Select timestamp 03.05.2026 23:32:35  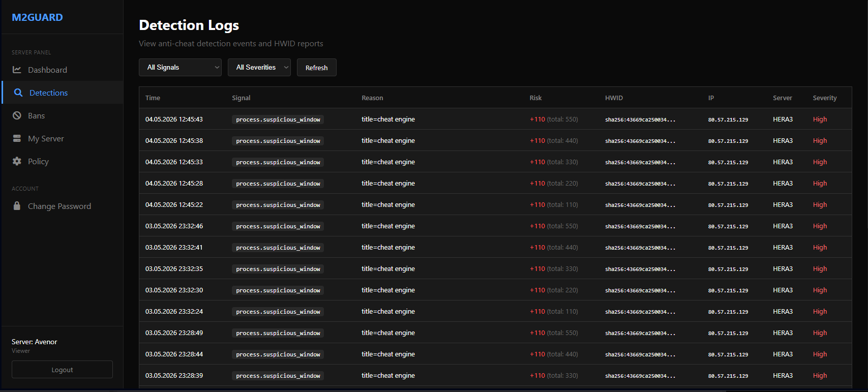174,268
